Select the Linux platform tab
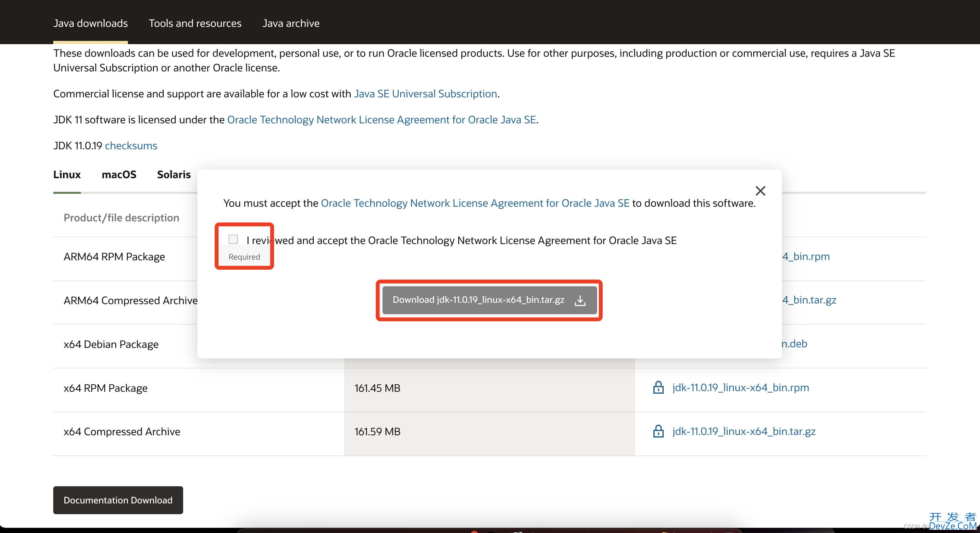Viewport: 980px width, 533px height. coord(67,175)
